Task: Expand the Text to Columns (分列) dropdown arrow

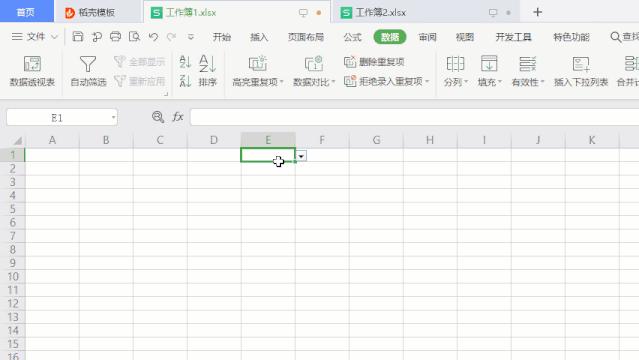Action: [x=466, y=82]
